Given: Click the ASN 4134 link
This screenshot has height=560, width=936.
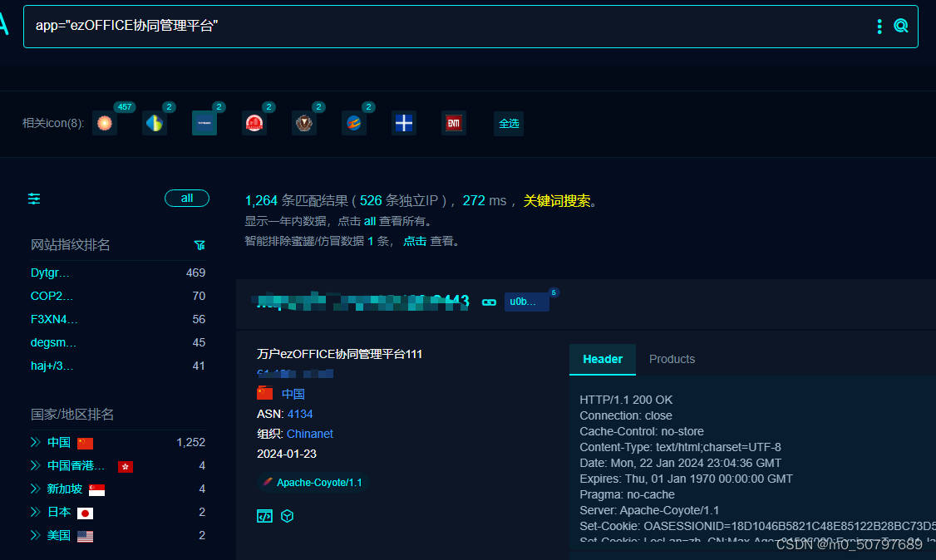Looking at the screenshot, I should [300, 414].
